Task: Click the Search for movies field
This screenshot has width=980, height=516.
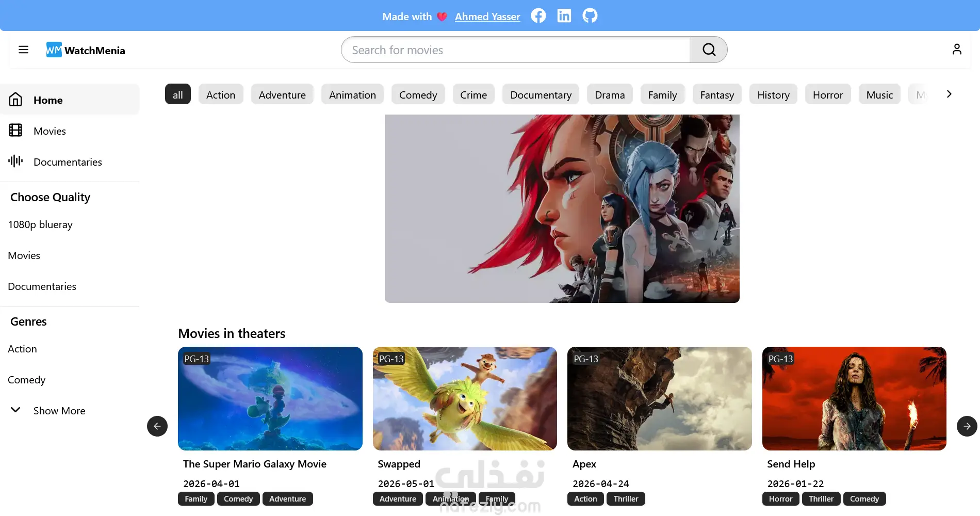Action: (516, 50)
